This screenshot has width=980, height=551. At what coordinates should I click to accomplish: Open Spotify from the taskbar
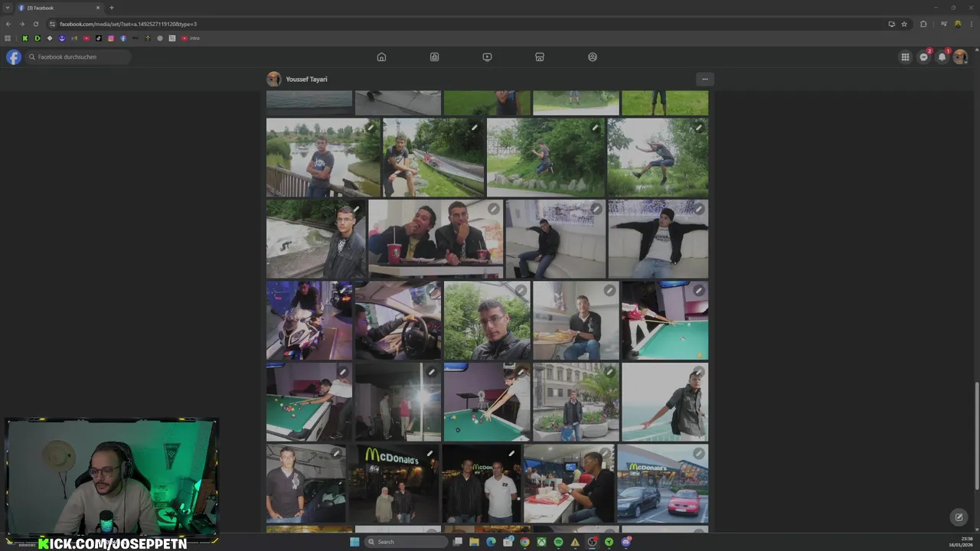tap(558, 542)
